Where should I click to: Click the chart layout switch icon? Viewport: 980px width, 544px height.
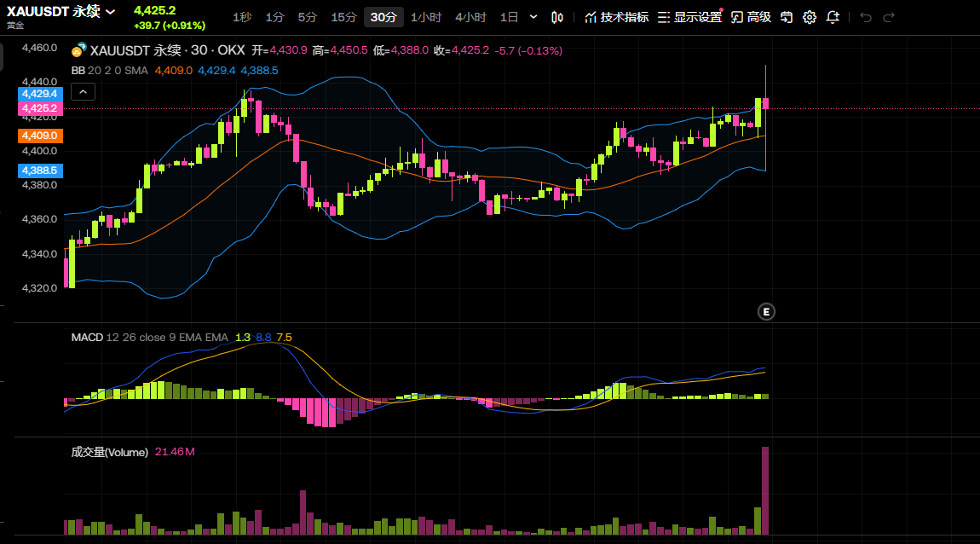click(x=787, y=18)
